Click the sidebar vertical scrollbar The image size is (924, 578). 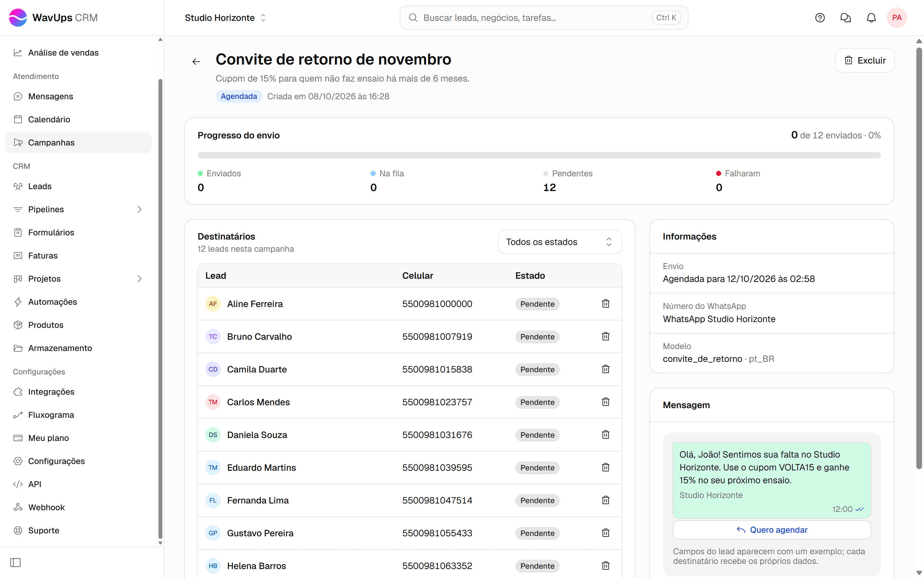pos(160,308)
